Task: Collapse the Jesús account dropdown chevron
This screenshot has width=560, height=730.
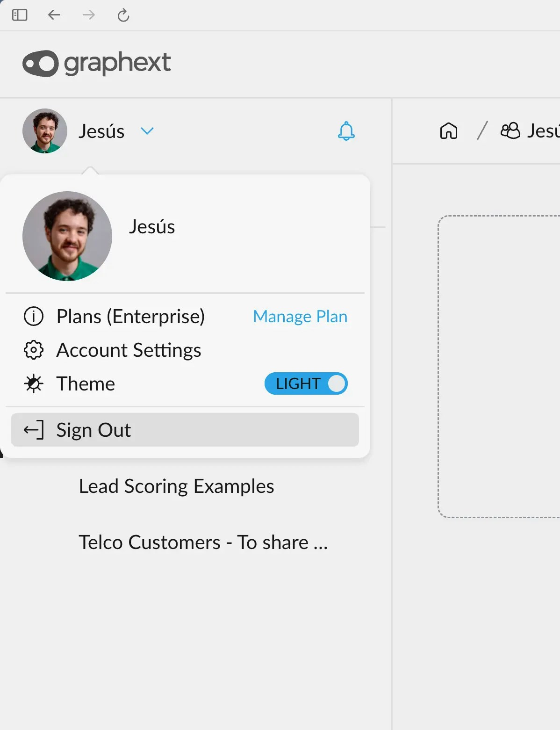Action: click(147, 131)
